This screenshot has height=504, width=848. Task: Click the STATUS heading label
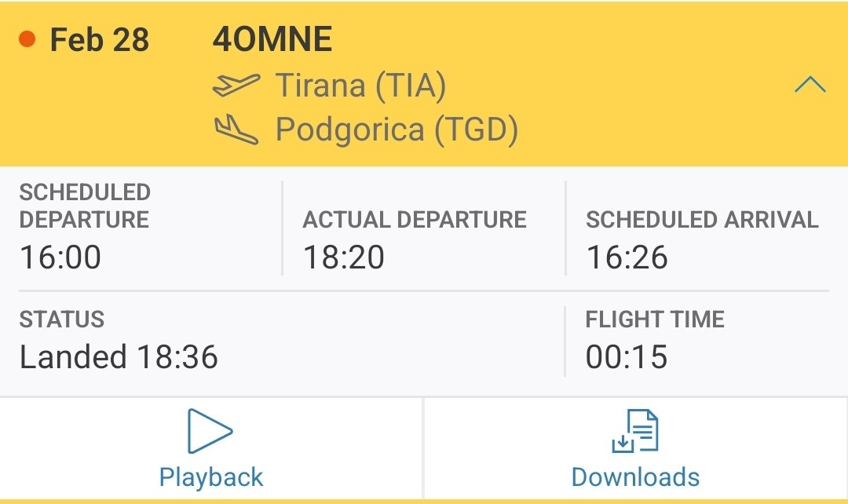click(x=62, y=319)
